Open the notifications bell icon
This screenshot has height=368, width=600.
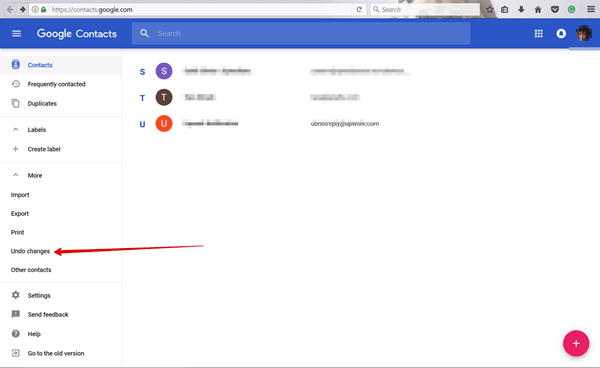(561, 34)
